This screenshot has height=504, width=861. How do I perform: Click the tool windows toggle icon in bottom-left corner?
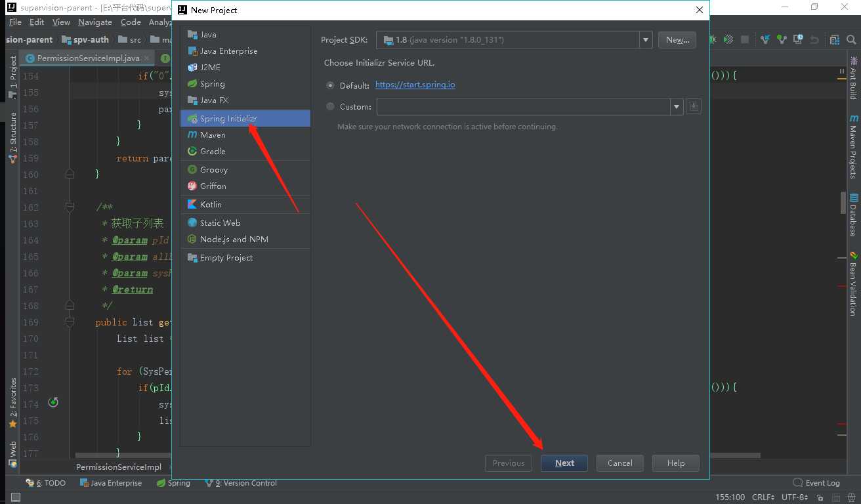(x=14, y=497)
